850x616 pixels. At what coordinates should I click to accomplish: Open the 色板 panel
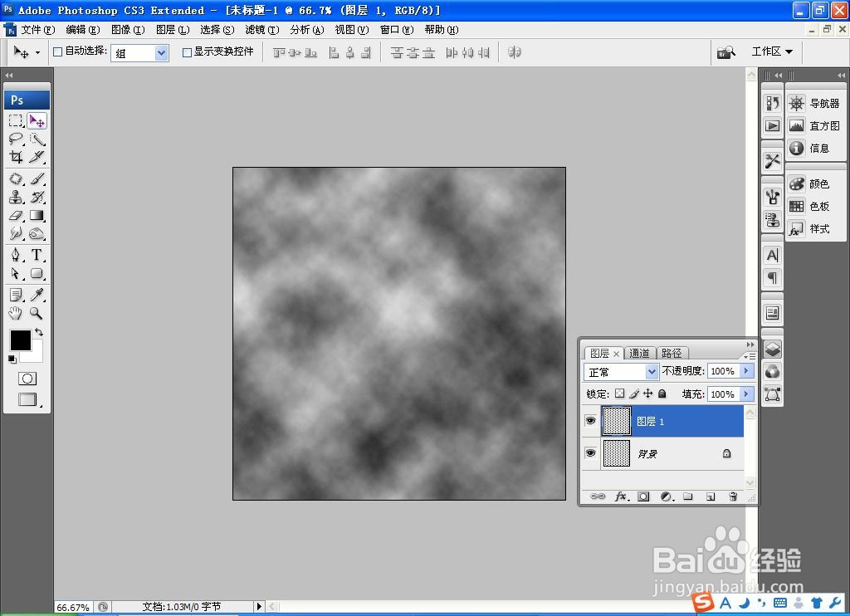[x=814, y=206]
